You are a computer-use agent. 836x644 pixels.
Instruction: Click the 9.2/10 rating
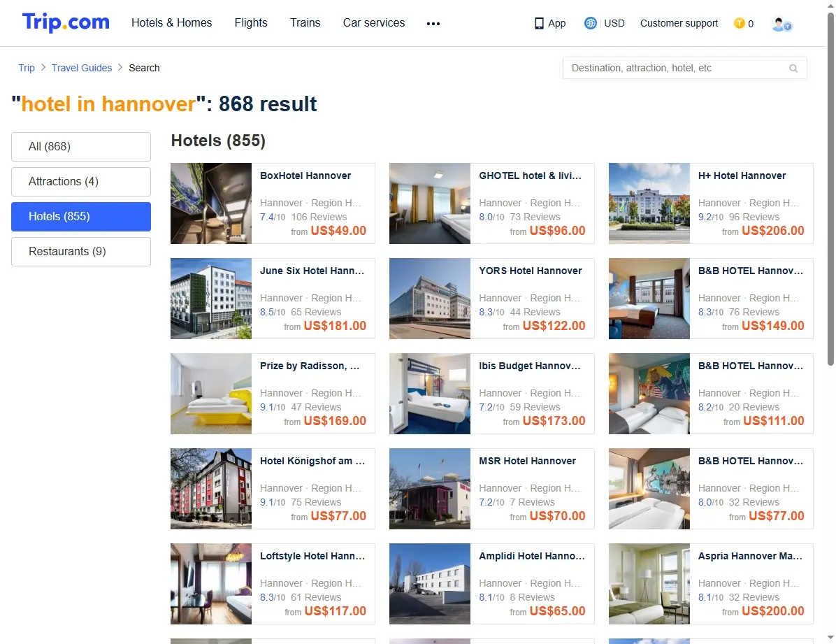click(x=711, y=217)
